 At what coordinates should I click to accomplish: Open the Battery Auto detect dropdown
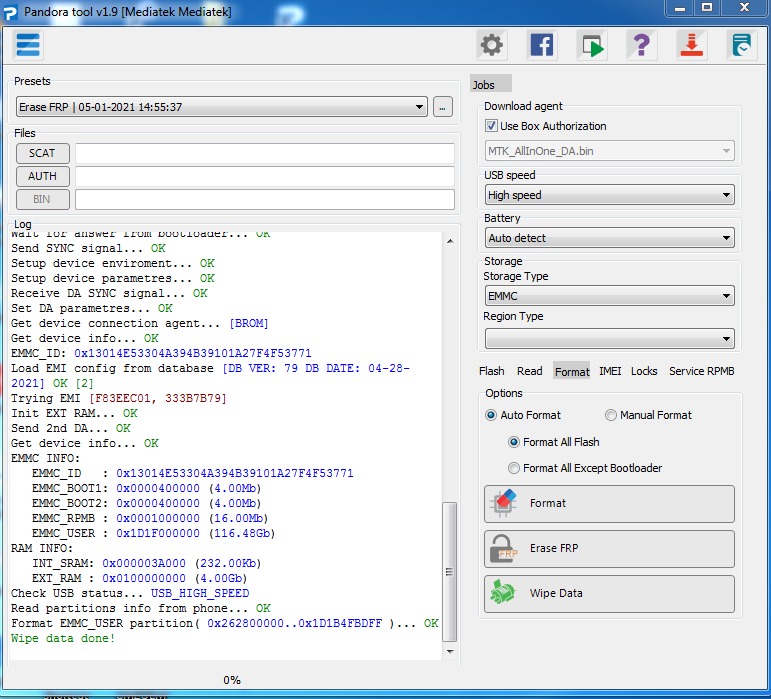pos(609,238)
